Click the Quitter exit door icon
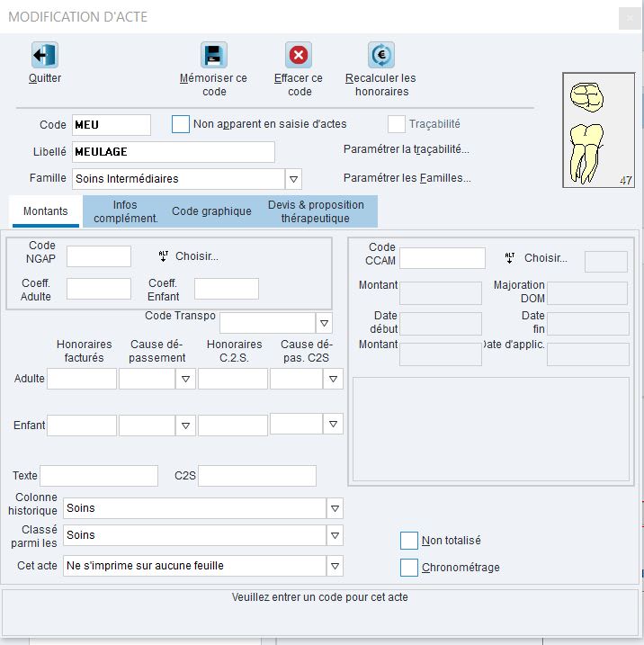The height and width of the screenshot is (645, 644). [44, 56]
